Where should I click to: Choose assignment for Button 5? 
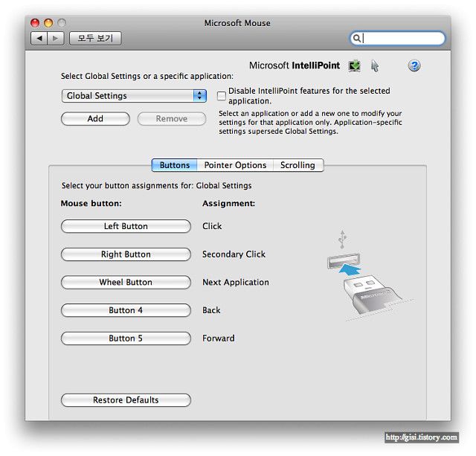coord(126,338)
